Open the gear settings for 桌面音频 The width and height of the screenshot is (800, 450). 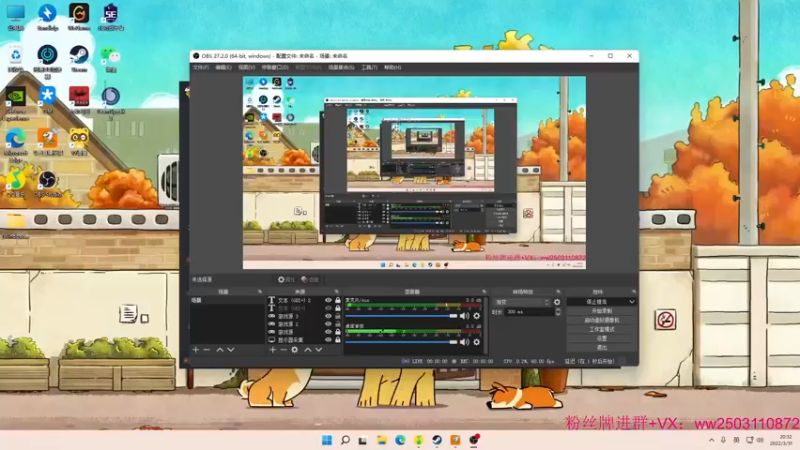pyautogui.click(x=477, y=342)
